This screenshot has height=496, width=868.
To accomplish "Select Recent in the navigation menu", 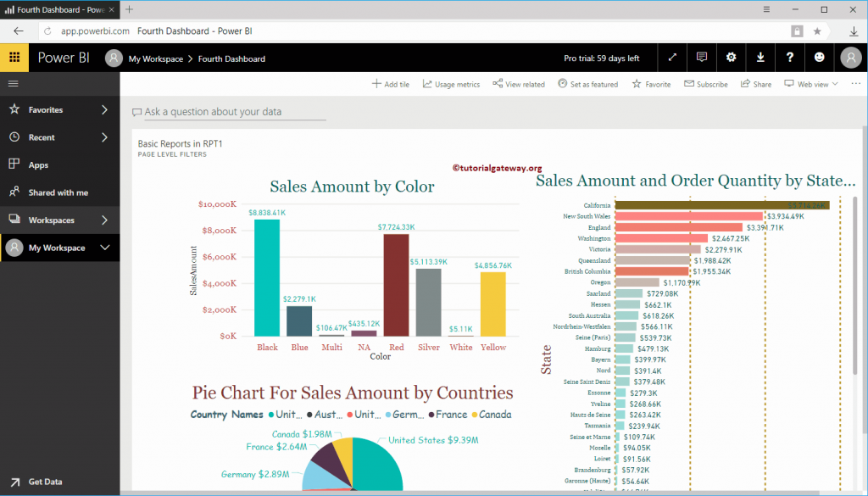I will [51, 137].
